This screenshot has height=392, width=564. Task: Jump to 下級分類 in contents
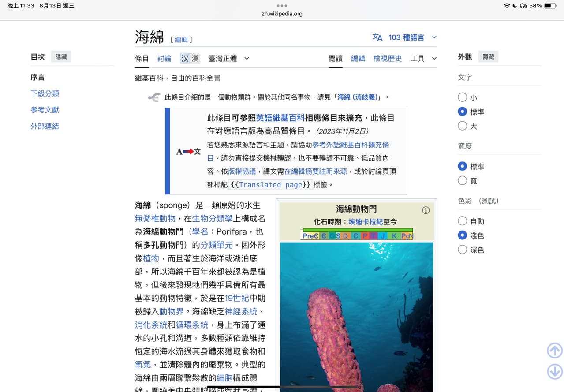tap(45, 93)
